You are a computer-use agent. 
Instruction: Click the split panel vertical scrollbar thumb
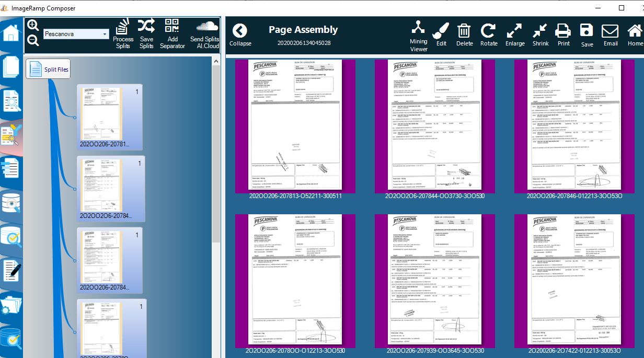point(216,154)
